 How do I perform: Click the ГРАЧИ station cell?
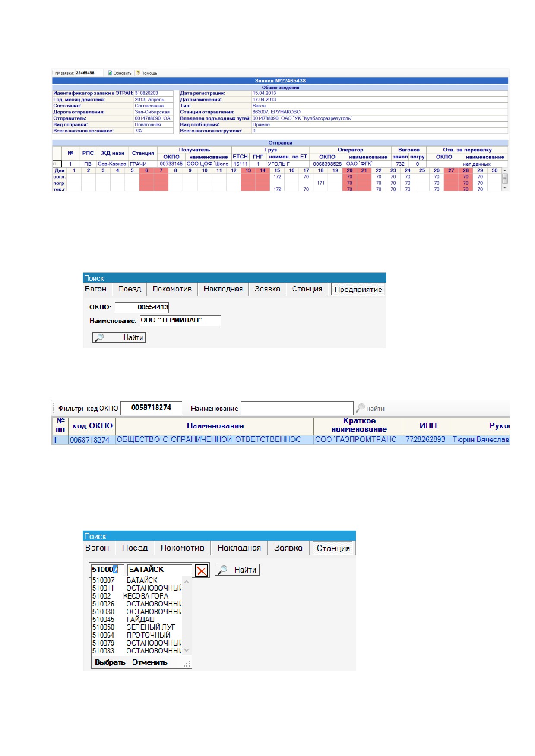[142, 164]
